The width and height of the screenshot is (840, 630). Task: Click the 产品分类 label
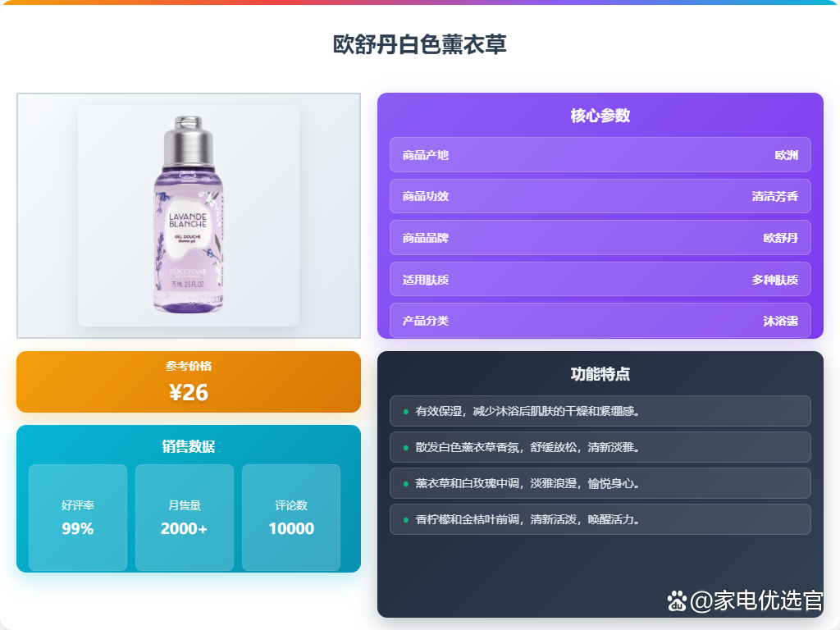pyautogui.click(x=426, y=321)
